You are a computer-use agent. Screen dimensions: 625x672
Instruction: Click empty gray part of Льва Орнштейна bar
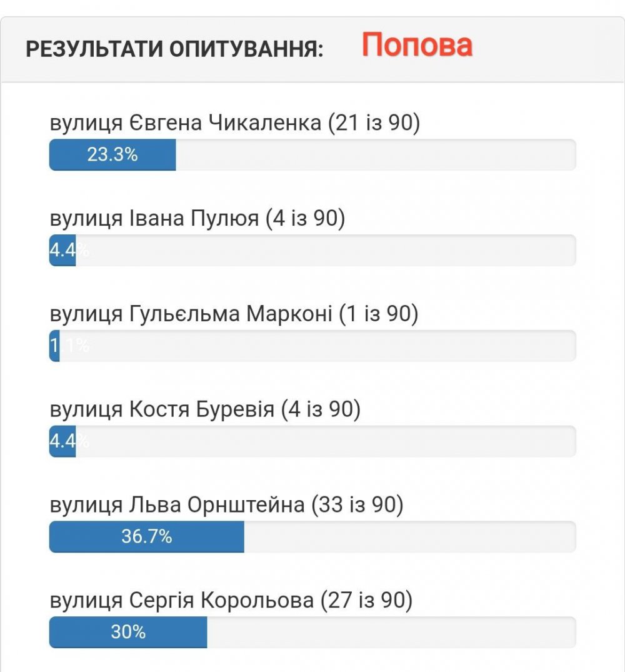coord(409,537)
